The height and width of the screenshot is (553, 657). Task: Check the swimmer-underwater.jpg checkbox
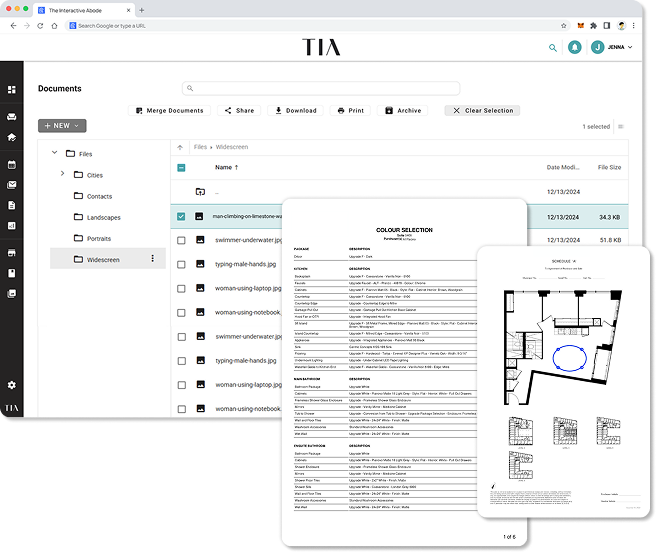[x=181, y=240]
